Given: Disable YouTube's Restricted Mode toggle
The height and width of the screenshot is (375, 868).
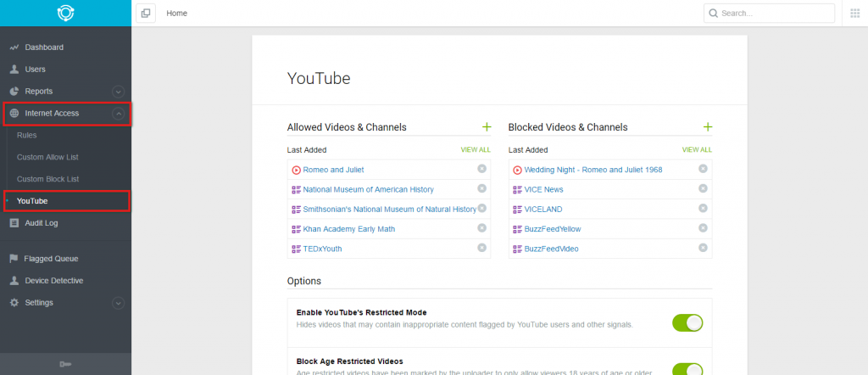Looking at the screenshot, I should click(x=687, y=323).
